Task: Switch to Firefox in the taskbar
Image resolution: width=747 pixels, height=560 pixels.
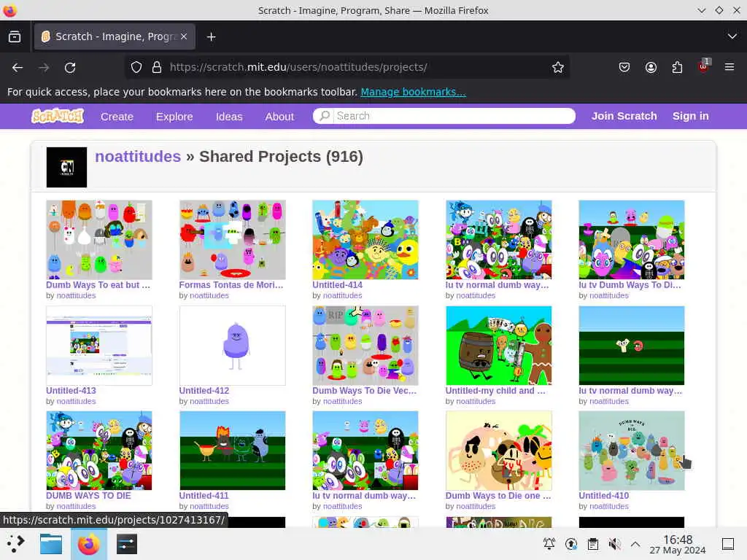Action: point(88,544)
